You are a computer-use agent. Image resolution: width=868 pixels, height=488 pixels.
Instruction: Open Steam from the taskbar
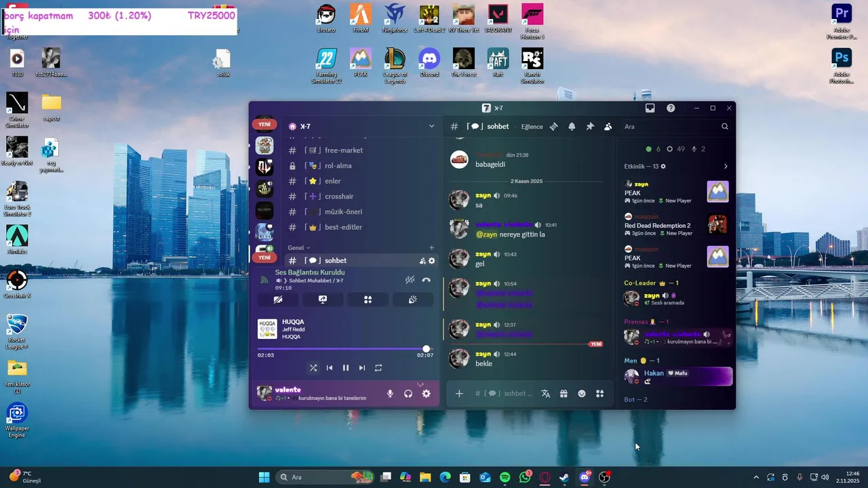coord(564,477)
